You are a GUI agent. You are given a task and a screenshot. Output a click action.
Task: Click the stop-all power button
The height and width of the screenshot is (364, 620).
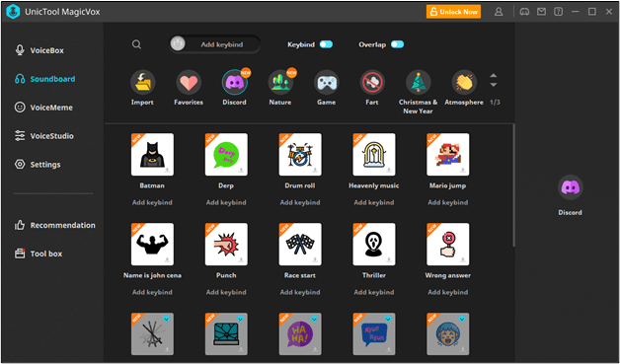pyautogui.click(x=178, y=44)
